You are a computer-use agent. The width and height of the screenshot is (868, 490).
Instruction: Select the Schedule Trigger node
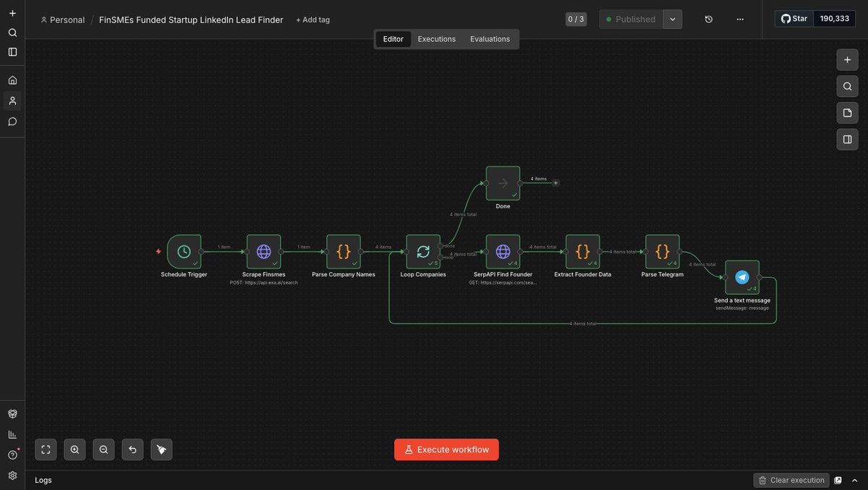pyautogui.click(x=184, y=252)
